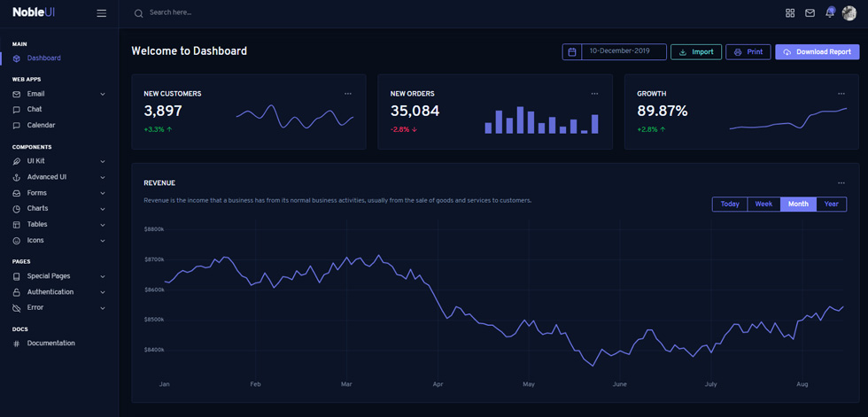
Task: Open the Calendar web app
Action: [41, 126]
